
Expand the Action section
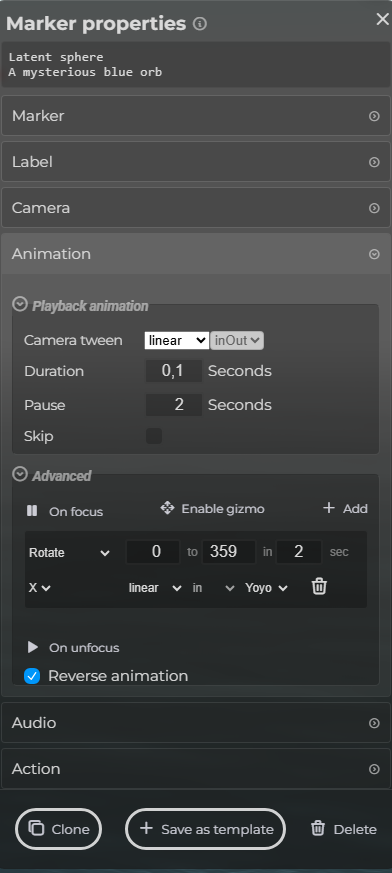[196, 769]
